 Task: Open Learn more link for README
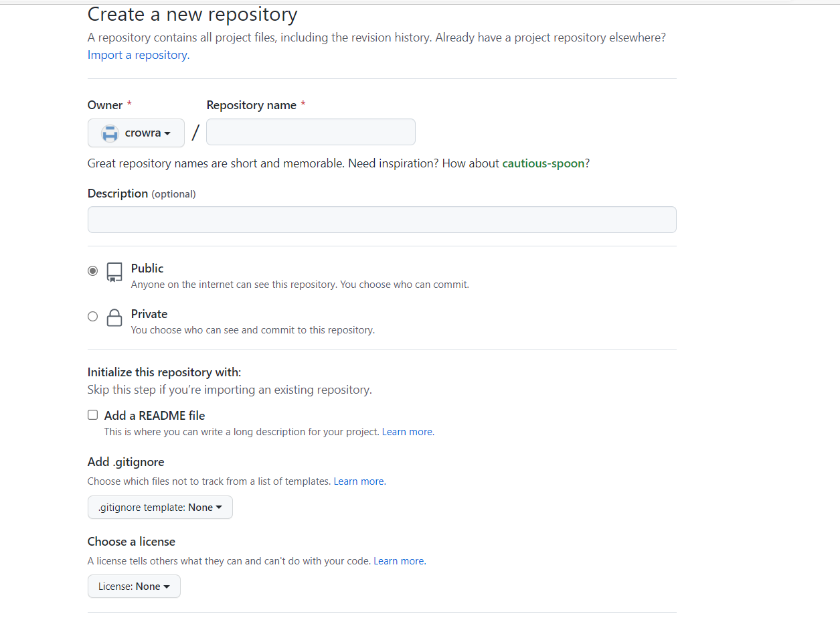pos(407,432)
